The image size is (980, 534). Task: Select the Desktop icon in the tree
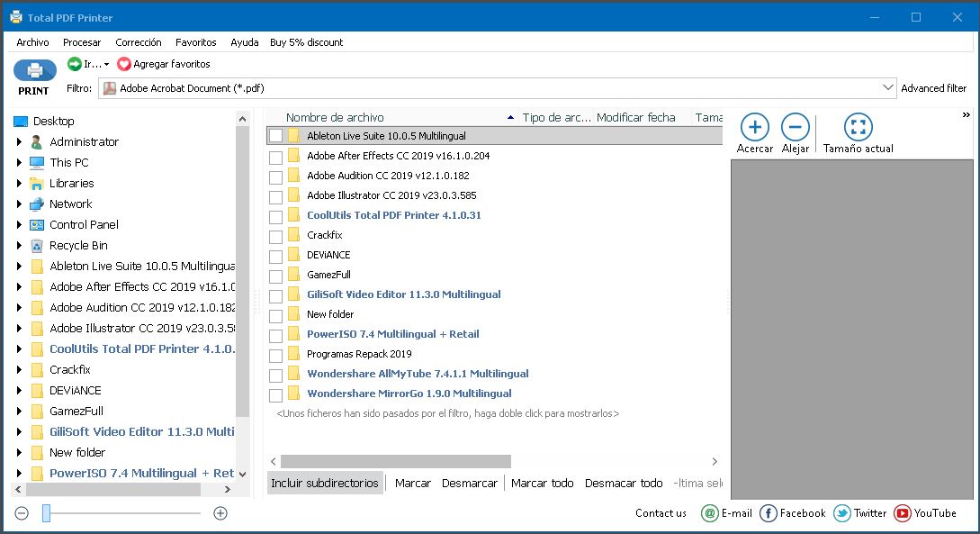point(21,122)
